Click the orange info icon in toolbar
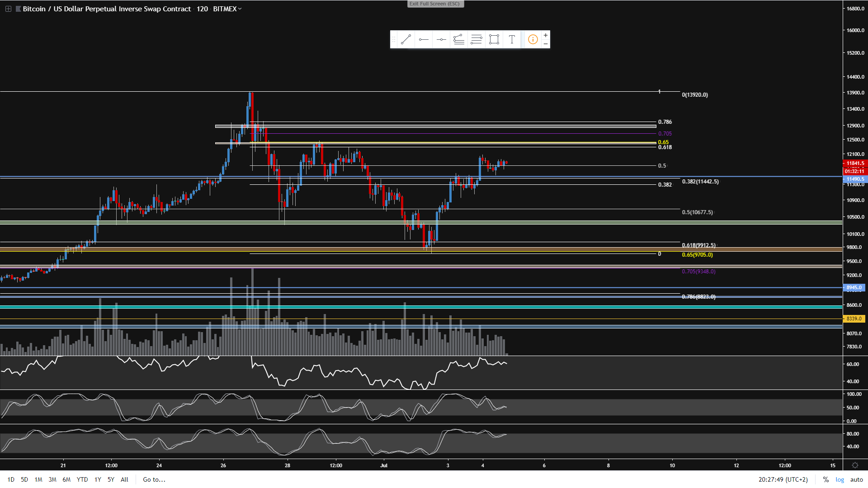 (533, 40)
